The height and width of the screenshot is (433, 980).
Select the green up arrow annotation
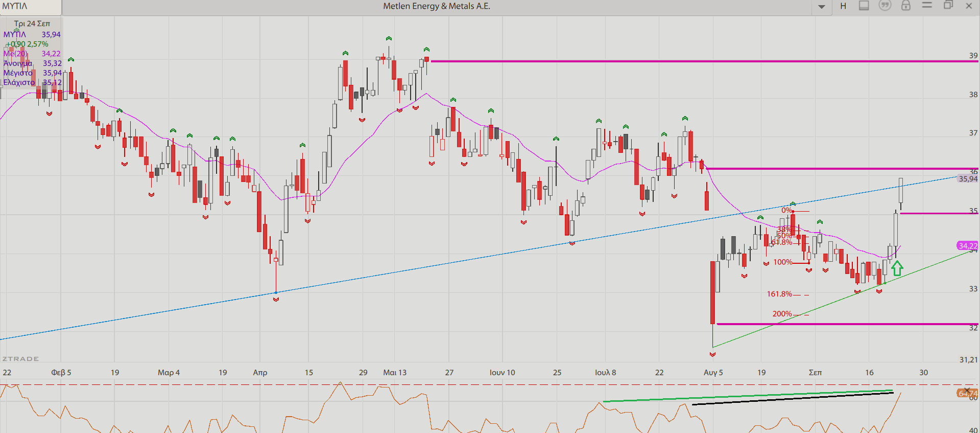pyautogui.click(x=897, y=268)
